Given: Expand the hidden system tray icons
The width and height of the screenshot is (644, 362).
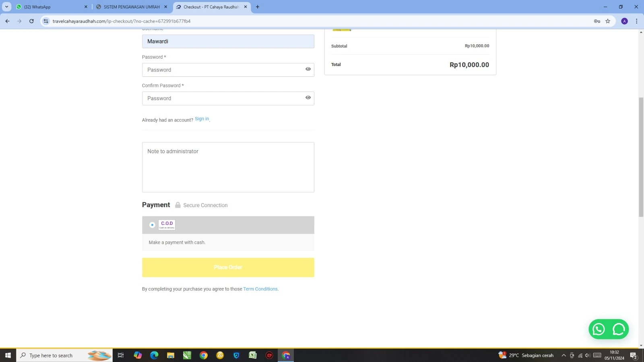Looking at the screenshot, I should click(x=563, y=356).
